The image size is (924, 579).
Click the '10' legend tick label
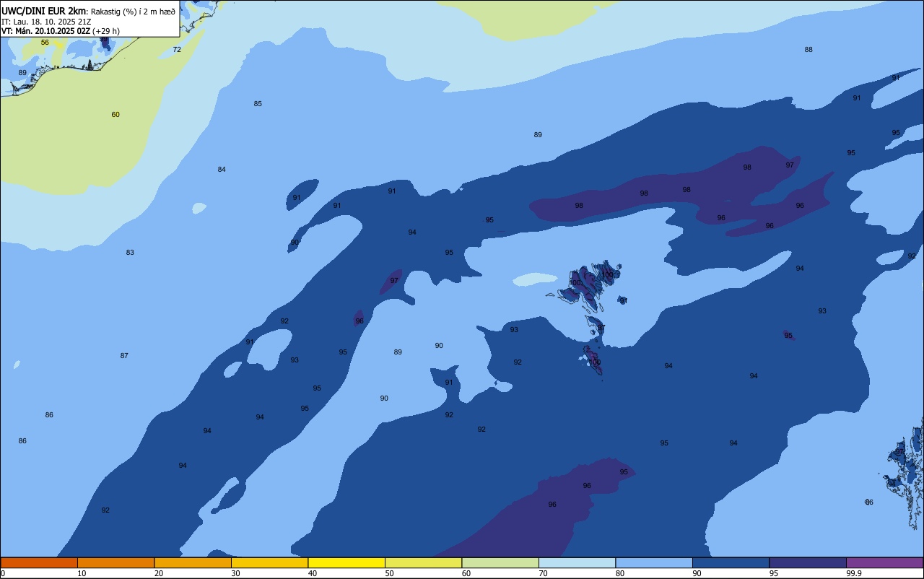[82, 573]
